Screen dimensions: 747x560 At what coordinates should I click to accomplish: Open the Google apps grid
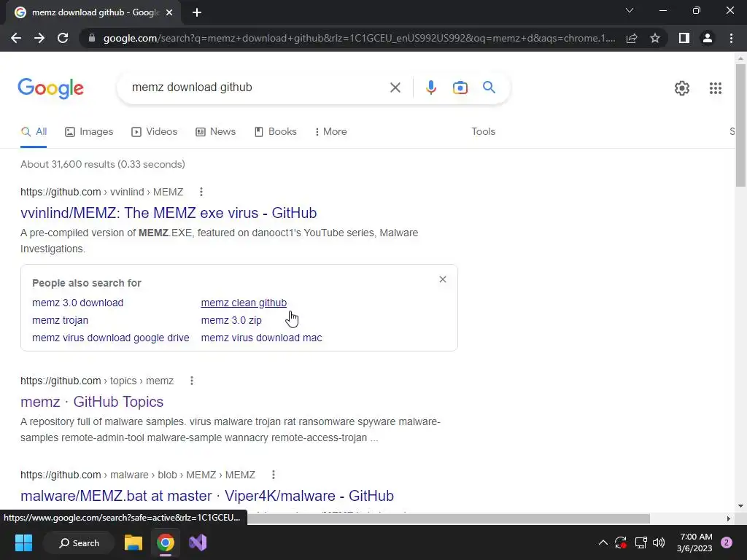(715, 88)
